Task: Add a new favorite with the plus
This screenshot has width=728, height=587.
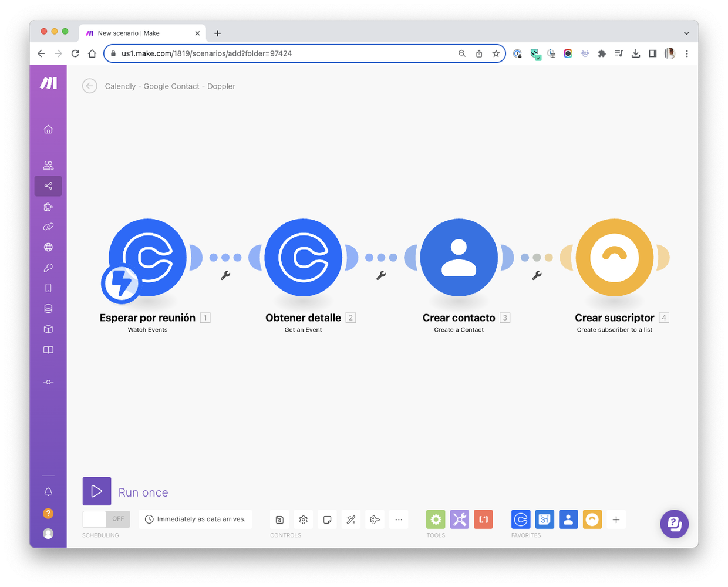Action: coord(616,519)
